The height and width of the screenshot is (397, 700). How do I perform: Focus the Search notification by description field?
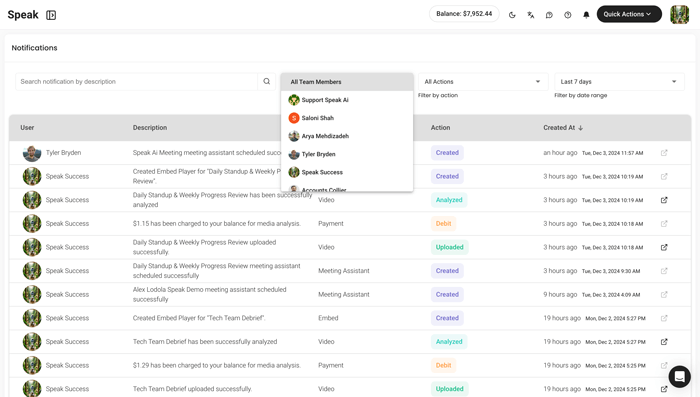pos(137,81)
